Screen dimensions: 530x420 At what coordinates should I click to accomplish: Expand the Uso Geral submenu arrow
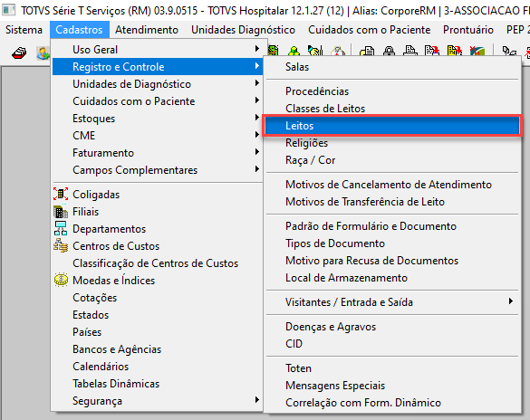257,49
